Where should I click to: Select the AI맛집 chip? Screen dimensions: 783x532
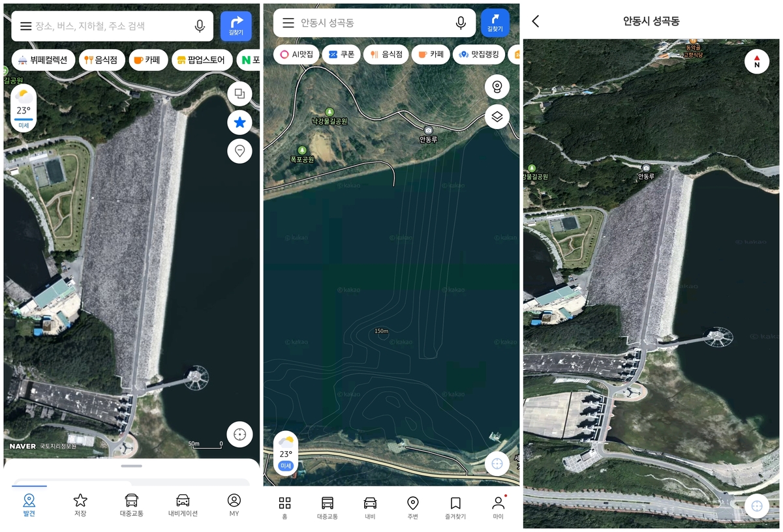[296, 55]
